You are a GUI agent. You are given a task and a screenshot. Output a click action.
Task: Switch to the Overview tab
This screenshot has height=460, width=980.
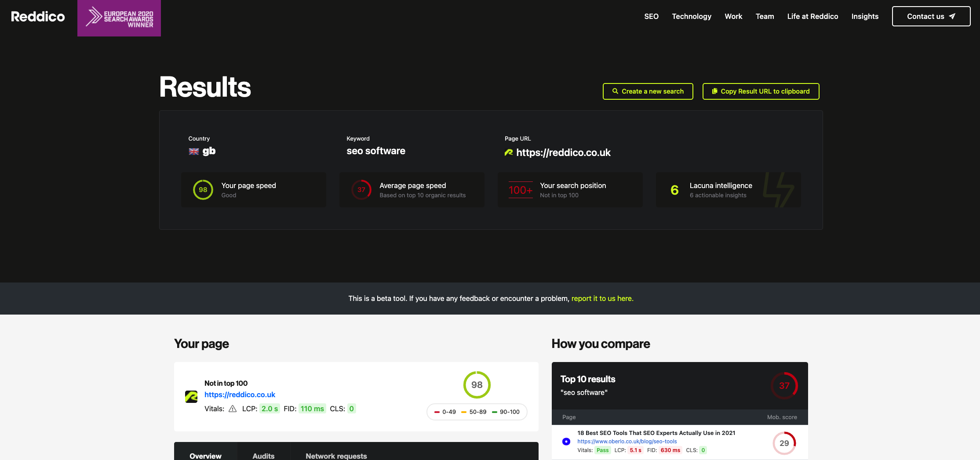pyautogui.click(x=205, y=451)
